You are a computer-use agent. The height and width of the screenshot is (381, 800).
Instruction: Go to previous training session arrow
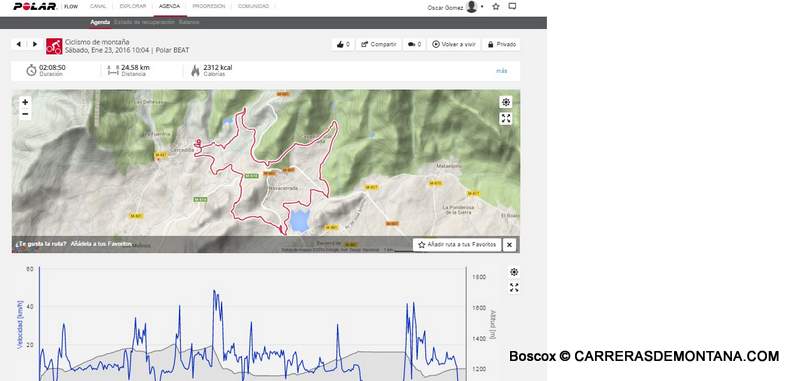tap(19, 44)
